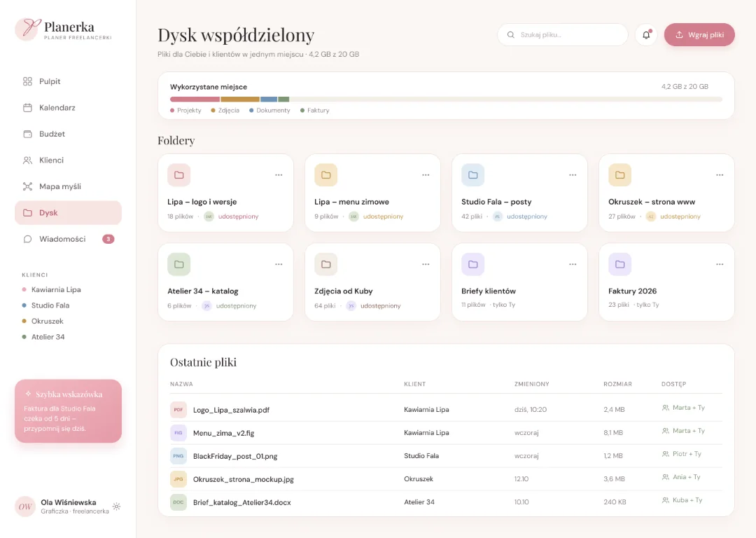Click the Wgraj pliki upload button

pyautogui.click(x=699, y=35)
